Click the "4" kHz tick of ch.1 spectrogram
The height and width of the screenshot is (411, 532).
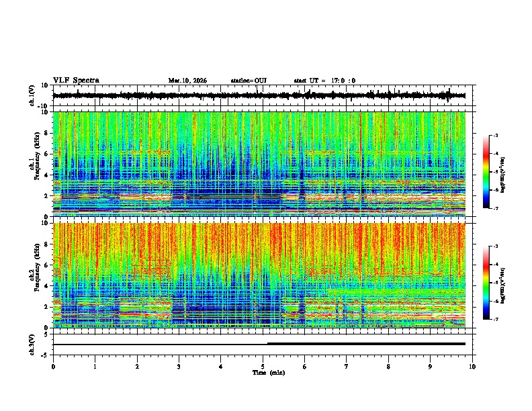pos(46,175)
